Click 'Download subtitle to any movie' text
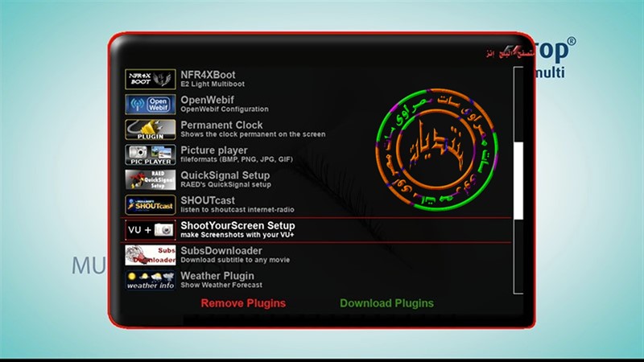 (235, 260)
